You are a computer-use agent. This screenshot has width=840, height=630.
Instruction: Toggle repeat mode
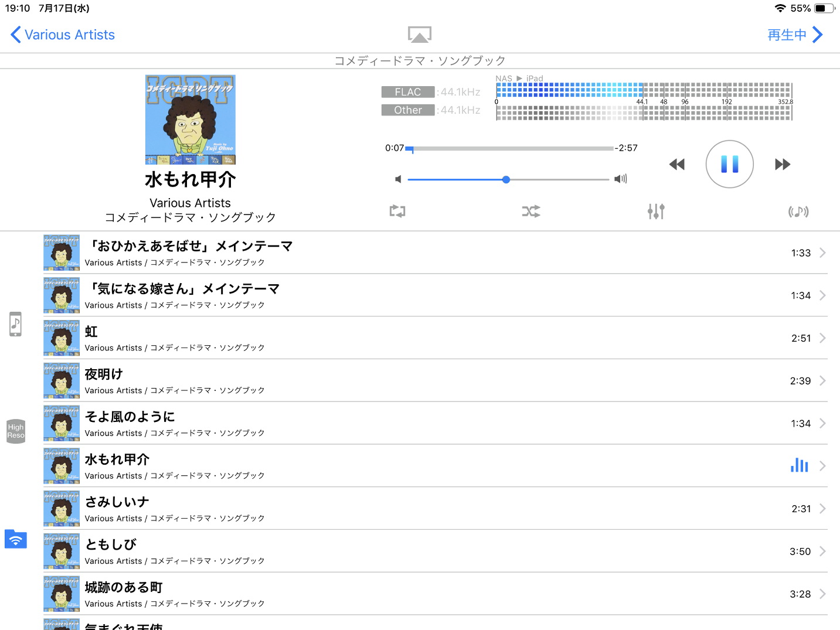coord(397,212)
